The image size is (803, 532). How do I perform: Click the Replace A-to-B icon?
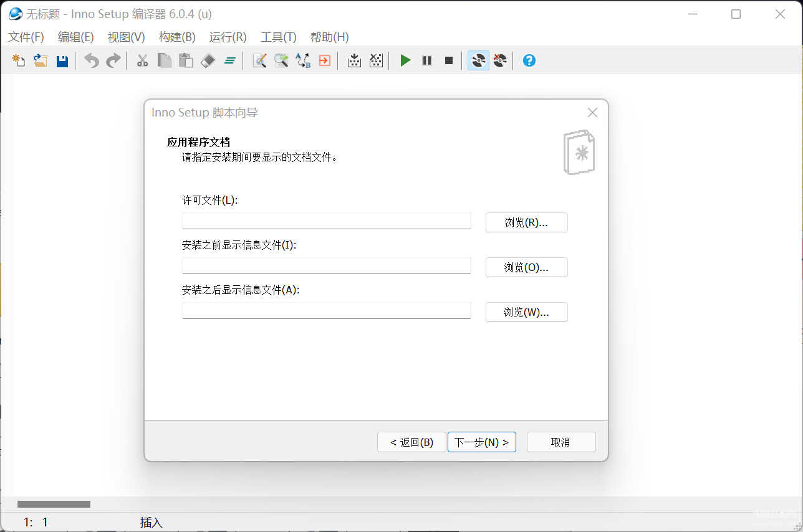(x=303, y=60)
